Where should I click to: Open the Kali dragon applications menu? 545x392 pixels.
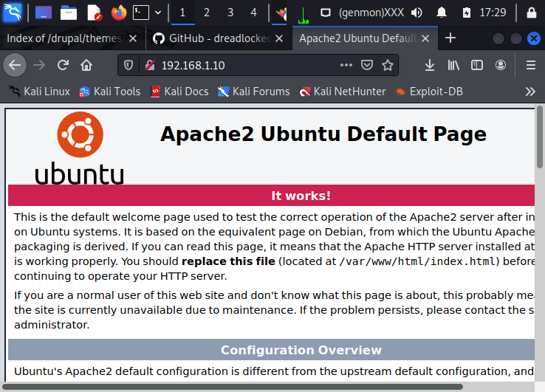[12, 12]
